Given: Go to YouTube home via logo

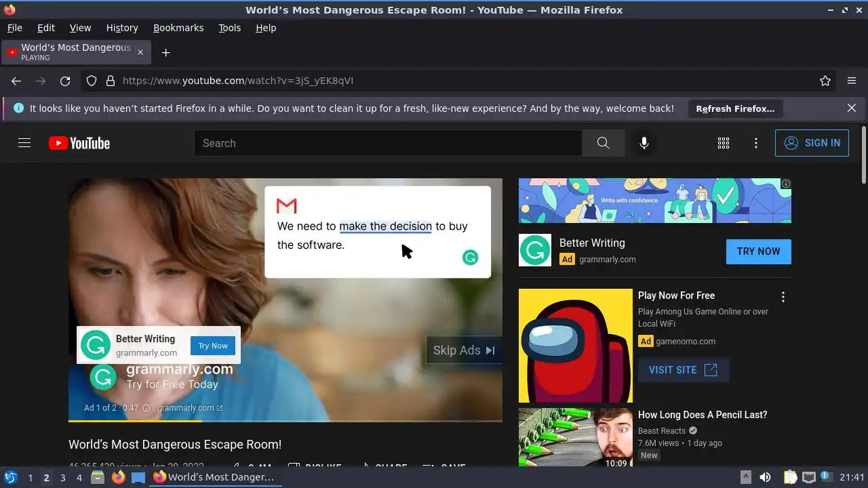Looking at the screenshot, I should pyautogui.click(x=79, y=143).
